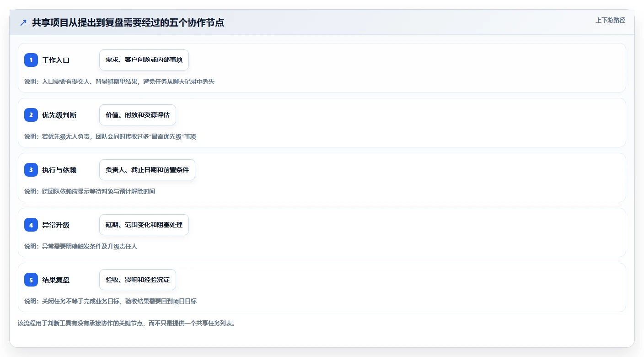This screenshot has height=357, width=644.
Task: Click the 优先级判断 step title
Action: (59, 115)
